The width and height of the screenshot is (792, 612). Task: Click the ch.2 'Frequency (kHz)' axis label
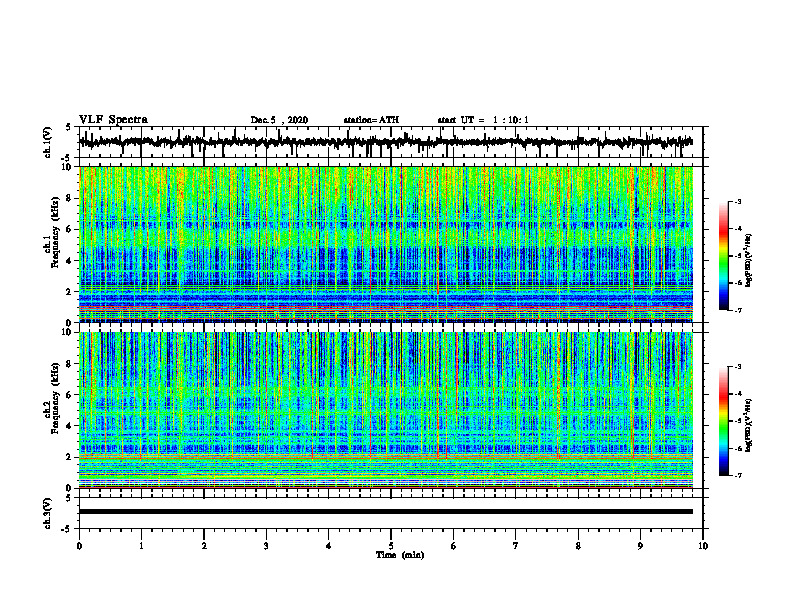(55, 398)
